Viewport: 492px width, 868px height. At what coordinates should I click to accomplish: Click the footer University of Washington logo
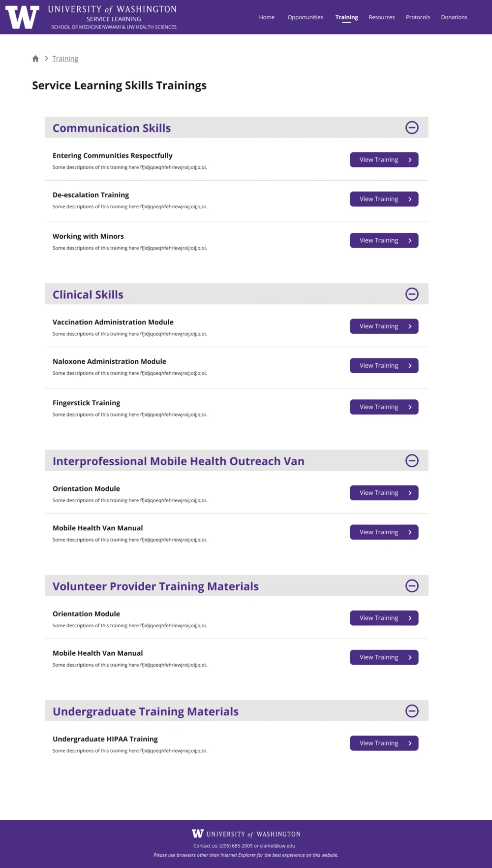246,834
